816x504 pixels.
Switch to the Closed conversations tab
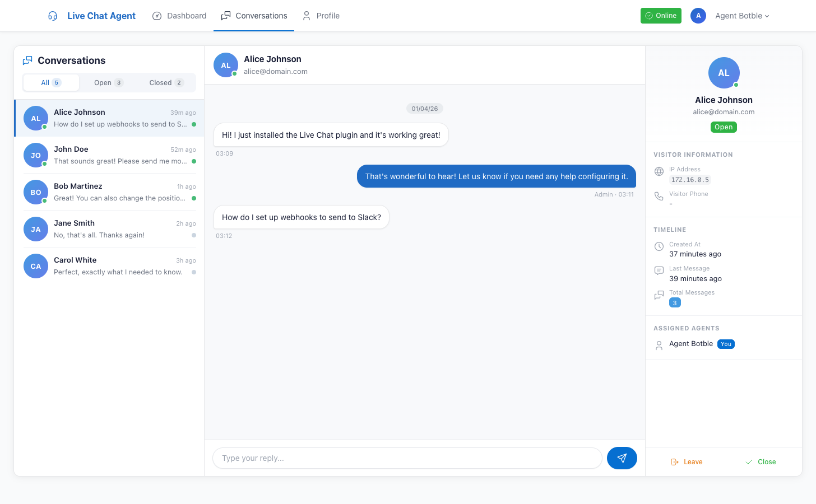click(165, 82)
